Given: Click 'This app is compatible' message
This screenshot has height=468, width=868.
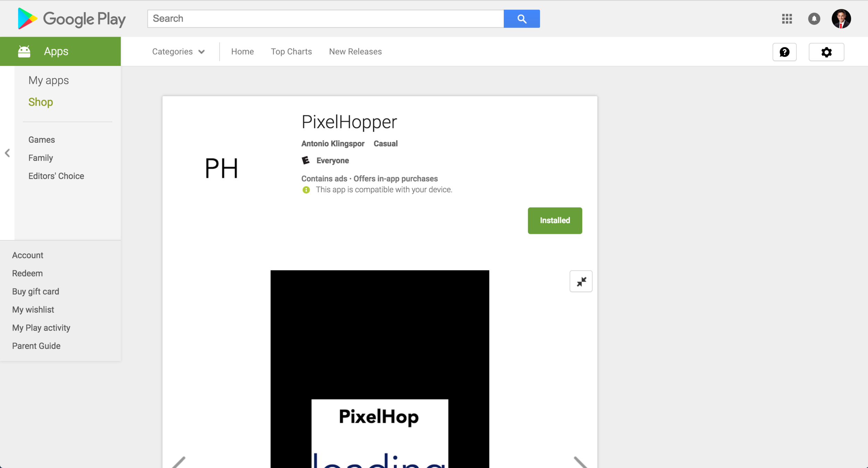Looking at the screenshot, I should 384,190.
